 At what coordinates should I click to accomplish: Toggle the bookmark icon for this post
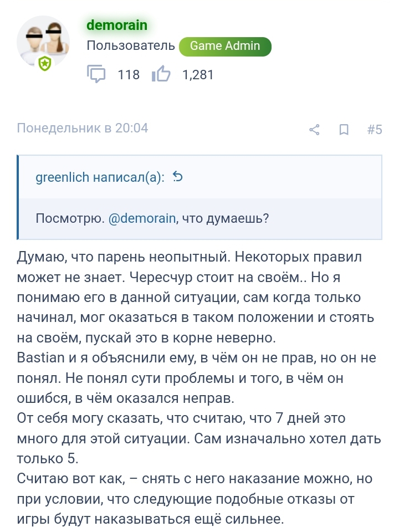344,130
